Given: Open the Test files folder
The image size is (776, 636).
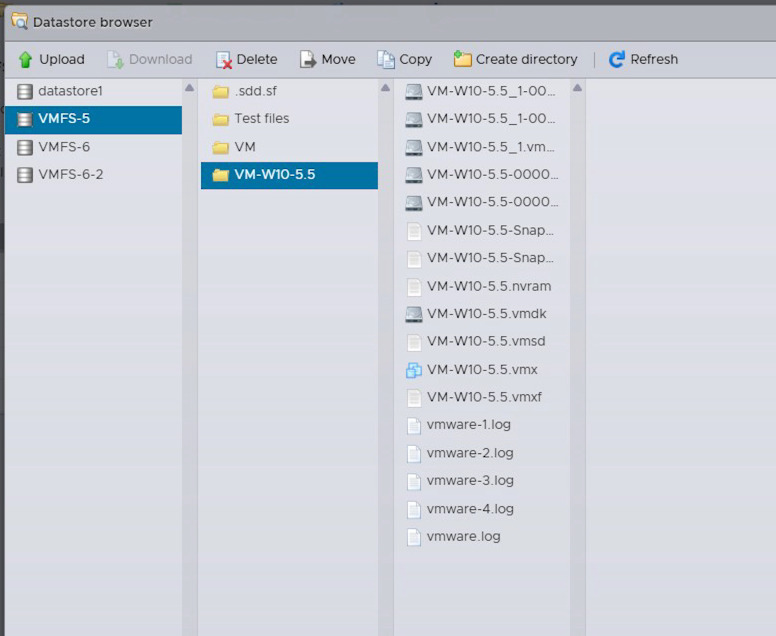Looking at the screenshot, I should 289,119.
